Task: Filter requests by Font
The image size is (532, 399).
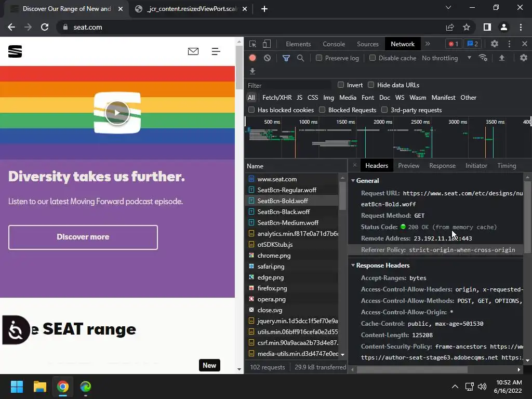Action: 368,98
